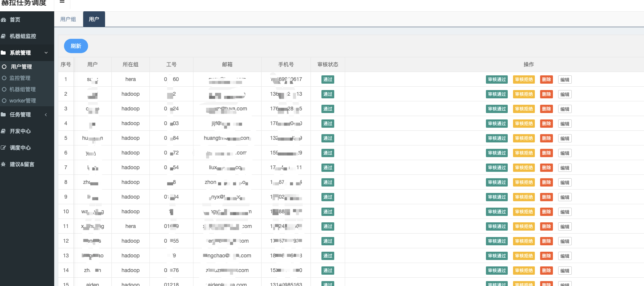This screenshot has width=644, height=286.
Task: Click the bug icon beside 建议&留言
Action: click(x=3, y=164)
